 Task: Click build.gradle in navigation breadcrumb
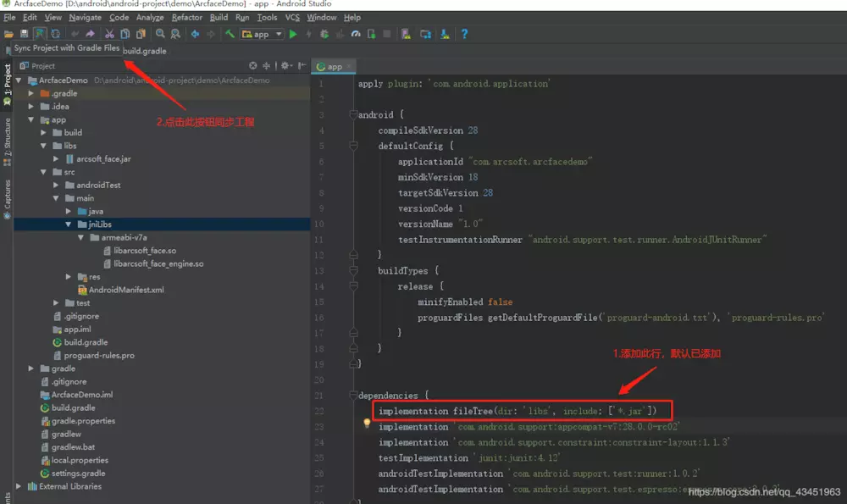click(x=145, y=51)
